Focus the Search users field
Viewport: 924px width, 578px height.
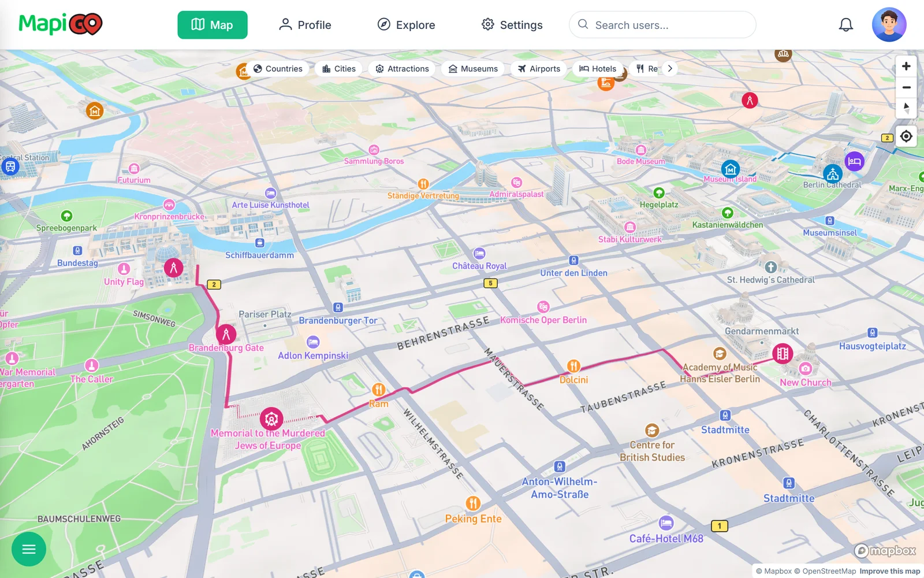point(662,25)
